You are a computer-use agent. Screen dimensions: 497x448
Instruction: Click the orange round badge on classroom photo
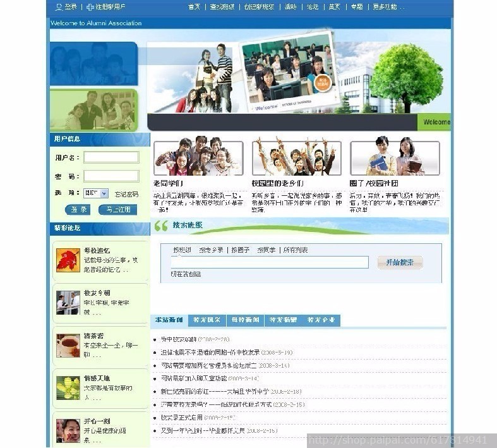click(323, 82)
